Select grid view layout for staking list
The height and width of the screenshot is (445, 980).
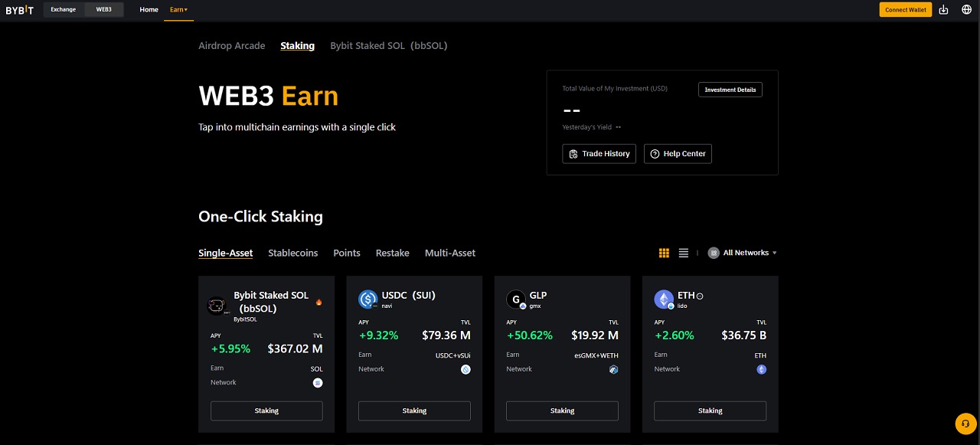[x=664, y=252]
